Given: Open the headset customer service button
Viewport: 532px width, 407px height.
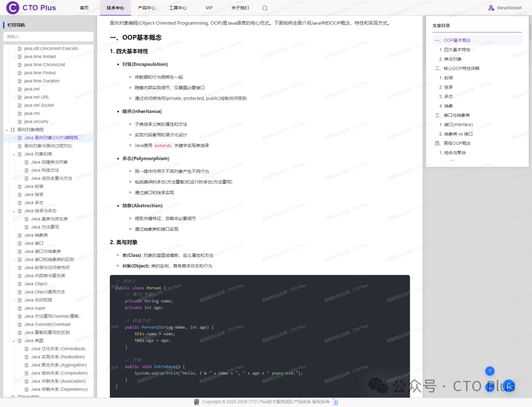Looking at the screenshot, I should tap(509, 386).
